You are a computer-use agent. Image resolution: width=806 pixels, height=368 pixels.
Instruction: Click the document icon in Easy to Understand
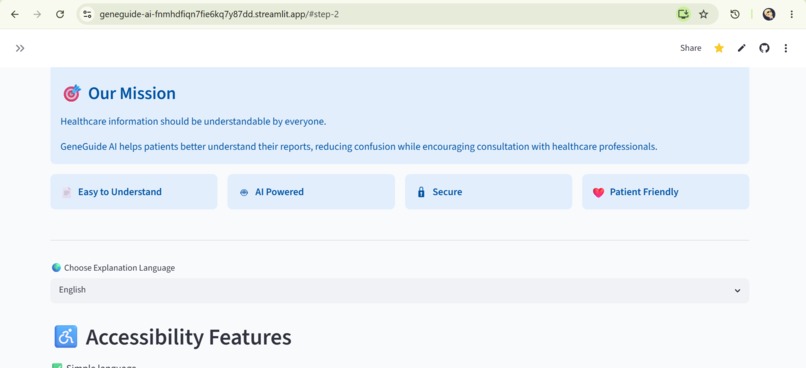pos(66,192)
